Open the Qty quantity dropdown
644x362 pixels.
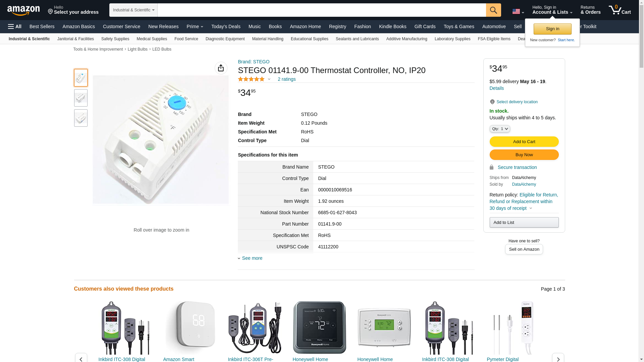[x=499, y=129]
